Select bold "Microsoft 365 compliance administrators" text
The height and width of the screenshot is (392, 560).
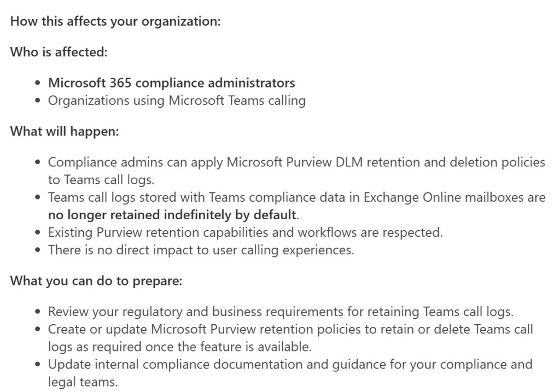tap(172, 83)
